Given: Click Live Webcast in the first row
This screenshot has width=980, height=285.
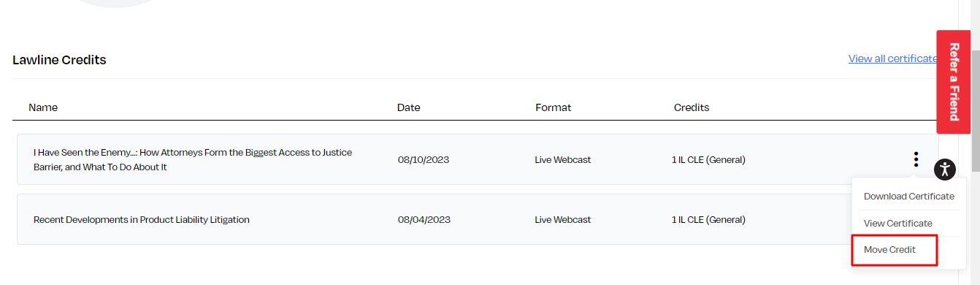Looking at the screenshot, I should [563, 160].
